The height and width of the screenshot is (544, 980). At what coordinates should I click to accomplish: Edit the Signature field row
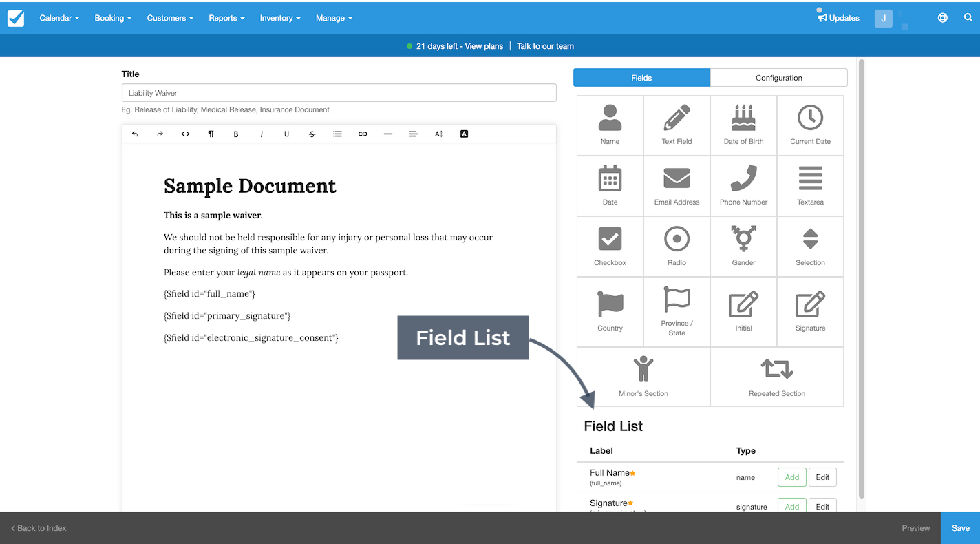(x=822, y=506)
